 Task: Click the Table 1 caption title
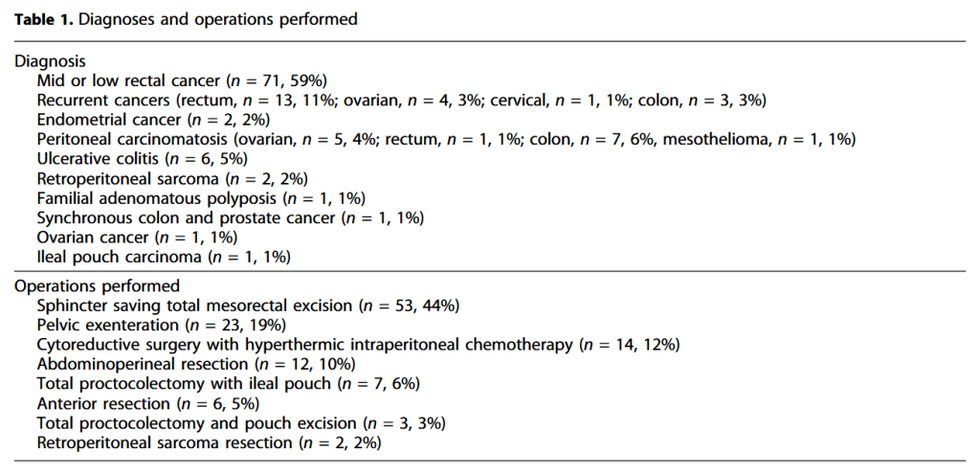pos(186,19)
